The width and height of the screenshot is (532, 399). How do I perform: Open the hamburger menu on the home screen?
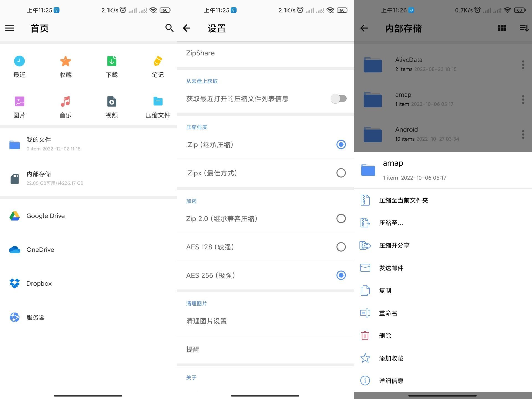(9, 28)
